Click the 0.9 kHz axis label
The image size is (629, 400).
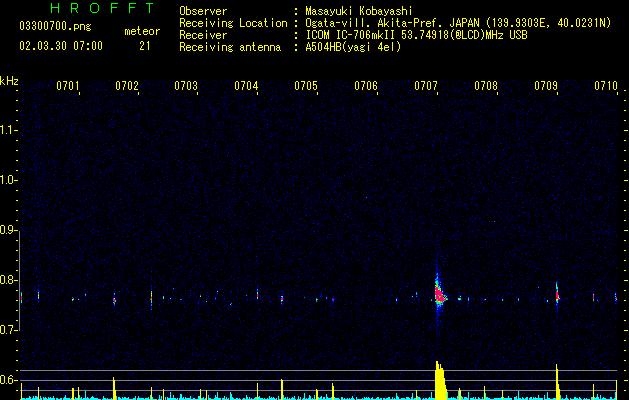(x=8, y=230)
